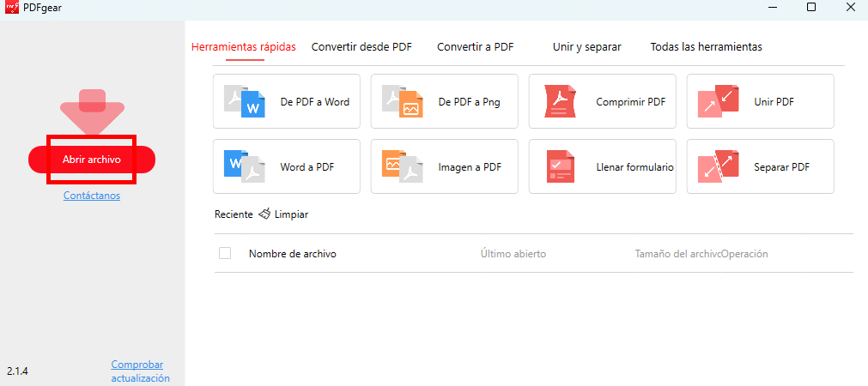Image resolution: width=868 pixels, height=386 pixels.
Task: Switch to Herramientas rápidas tab
Action: pyautogui.click(x=244, y=47)
